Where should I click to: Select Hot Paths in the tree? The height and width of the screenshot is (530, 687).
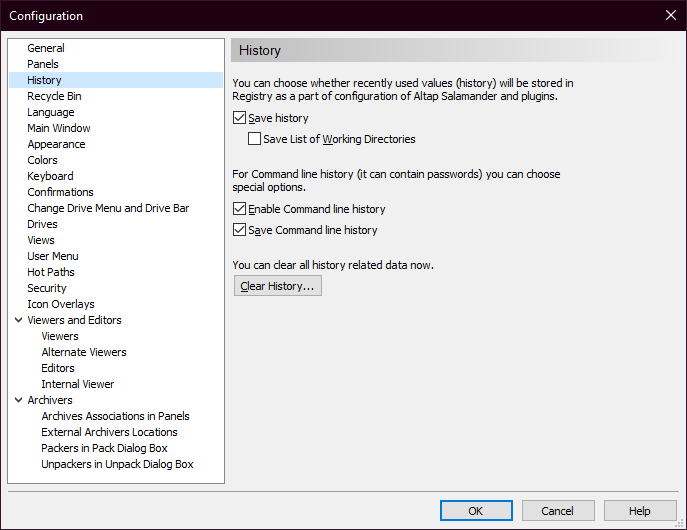[x=51, y=272]
